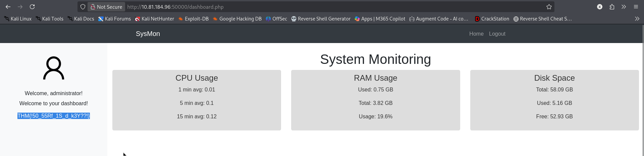
Task: Open Apps | M365 Copilot bookmark
Action: coord(380,19)
